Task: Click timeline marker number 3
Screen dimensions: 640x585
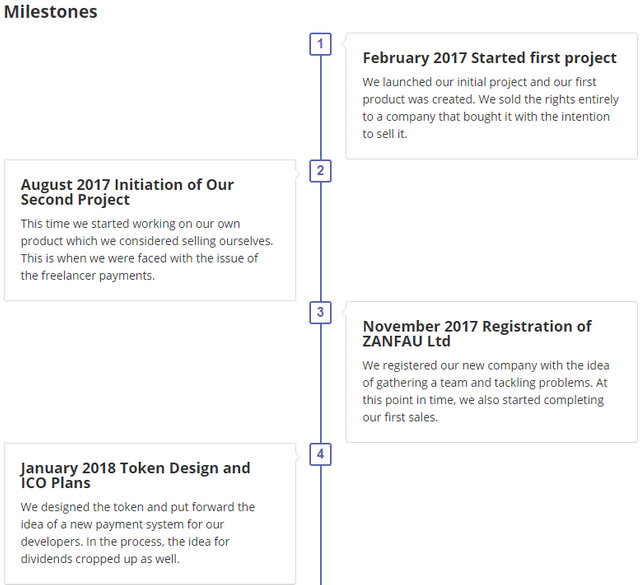Action: pyautogui.click(x=320, y=312)
